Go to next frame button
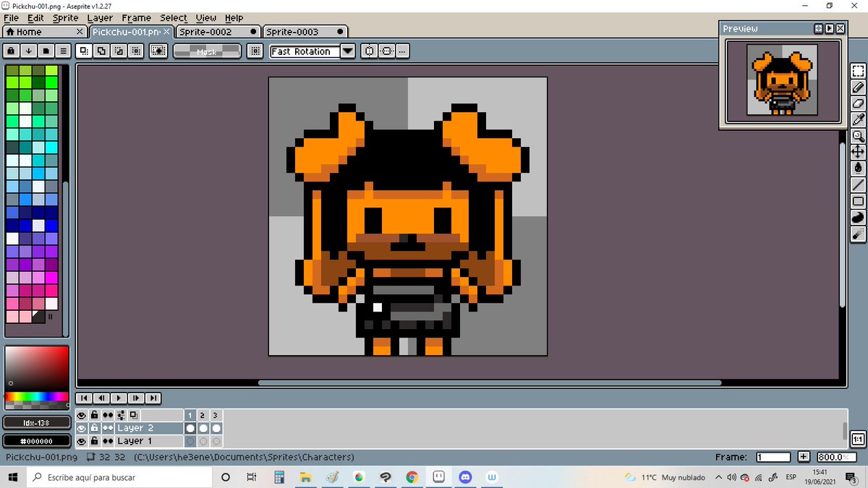 coord(135,398)
